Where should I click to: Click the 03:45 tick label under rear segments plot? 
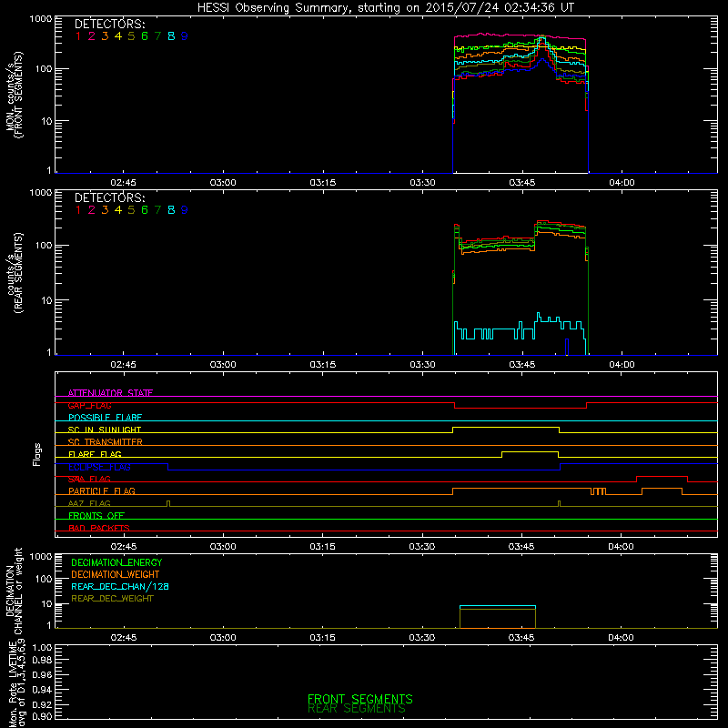(522, 365)
